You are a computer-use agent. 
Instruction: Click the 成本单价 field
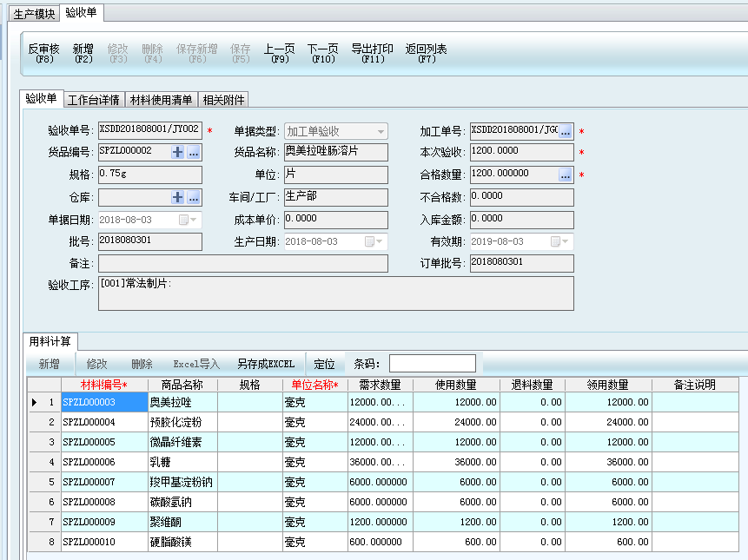[336, 220]
